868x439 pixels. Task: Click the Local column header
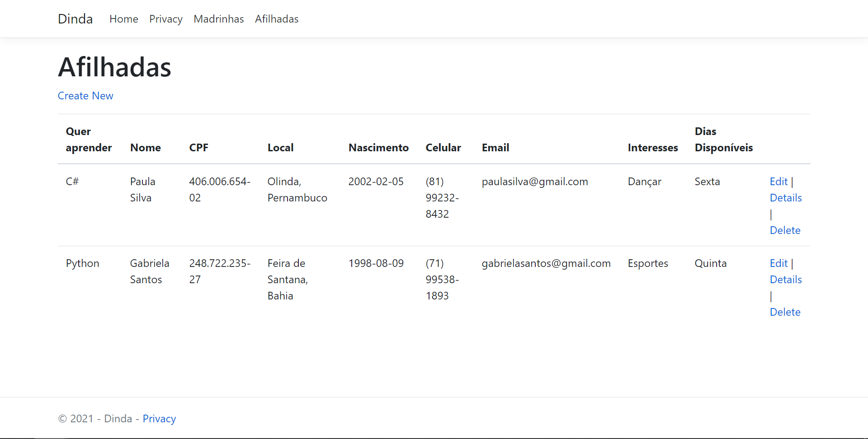coord(280,148)
